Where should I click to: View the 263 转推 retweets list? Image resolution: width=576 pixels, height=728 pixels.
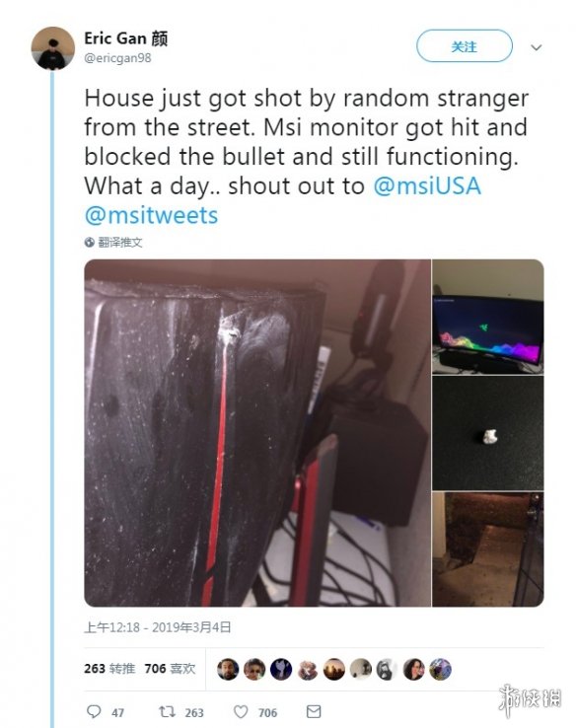[x=109, y=668]
